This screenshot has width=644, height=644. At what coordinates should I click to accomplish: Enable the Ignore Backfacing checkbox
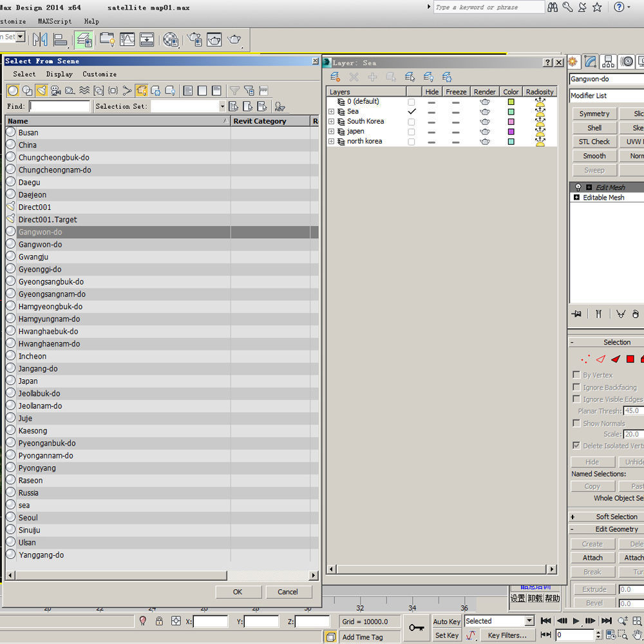tap(576, 387)
